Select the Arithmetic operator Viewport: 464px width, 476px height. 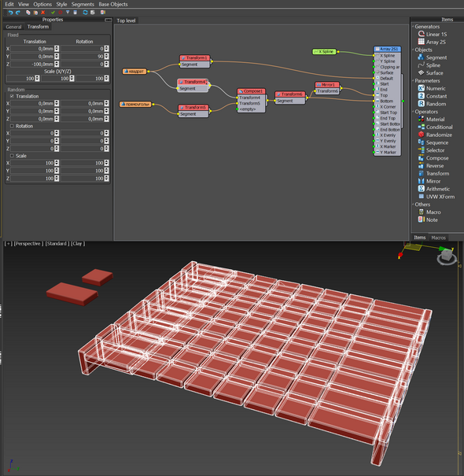pos(434,189)
